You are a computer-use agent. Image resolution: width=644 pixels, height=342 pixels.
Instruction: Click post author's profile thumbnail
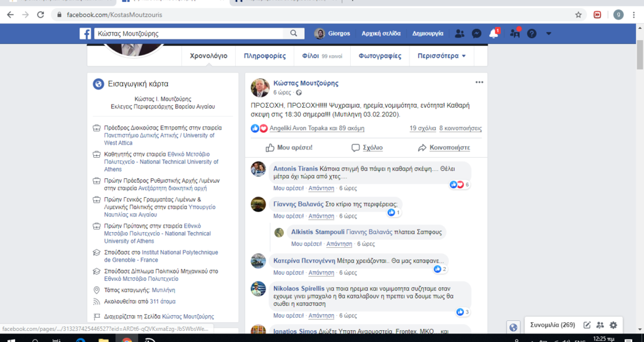[260, 87]
